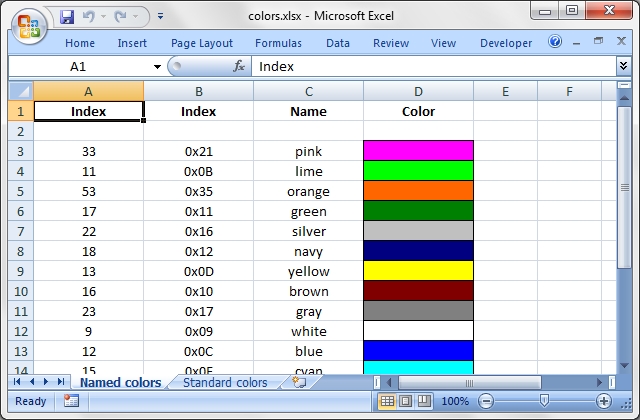
Task: Open the Formulas ribbon tab
Action: (278, 43)
